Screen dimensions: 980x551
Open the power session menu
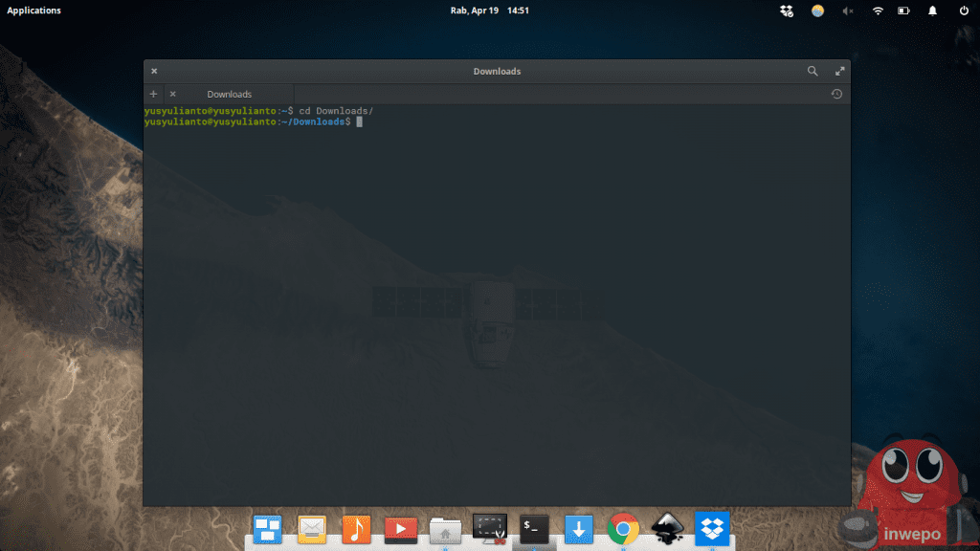(963, 11)
